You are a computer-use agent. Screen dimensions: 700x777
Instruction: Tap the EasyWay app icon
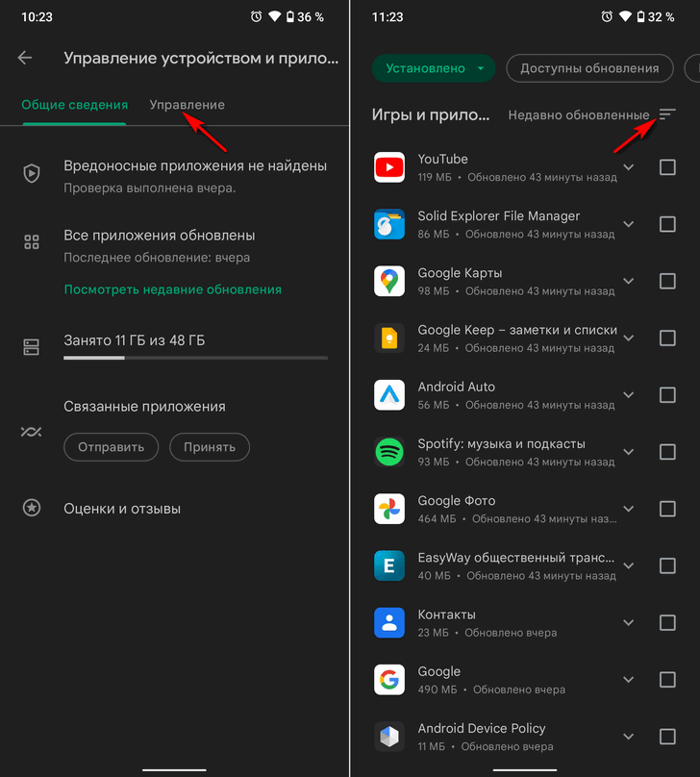click(389, 565)
